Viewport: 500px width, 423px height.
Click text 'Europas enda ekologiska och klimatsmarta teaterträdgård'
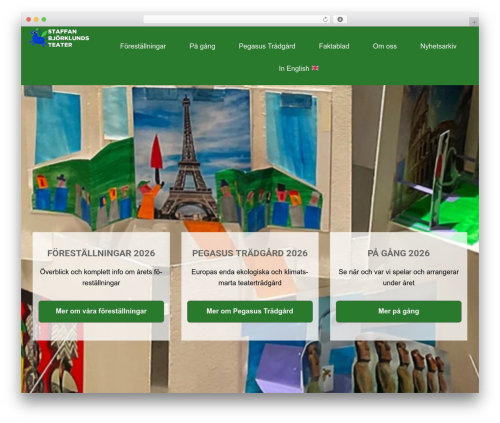(250, 277)
